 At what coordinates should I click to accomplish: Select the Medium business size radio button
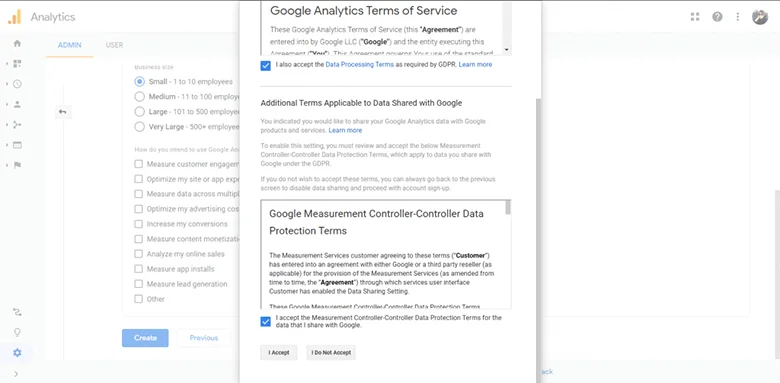(140, 96)
